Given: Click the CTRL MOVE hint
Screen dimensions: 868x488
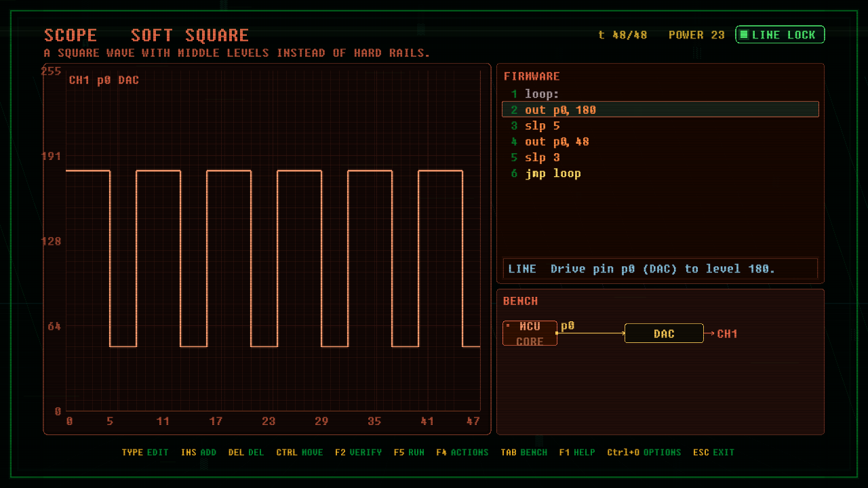Looking at the screenshot, I should 300,452.
